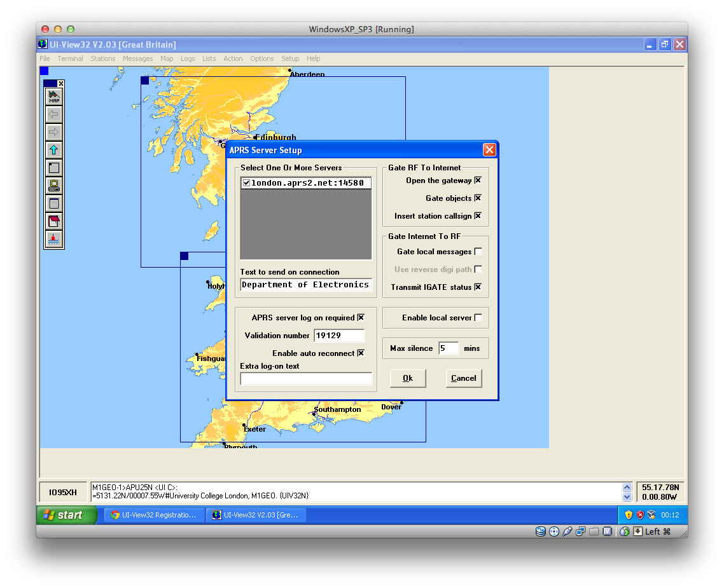The image size is (724, 588).
Task: Toggle Enable auto reconnect checkbox
Action: click(361, 353)
